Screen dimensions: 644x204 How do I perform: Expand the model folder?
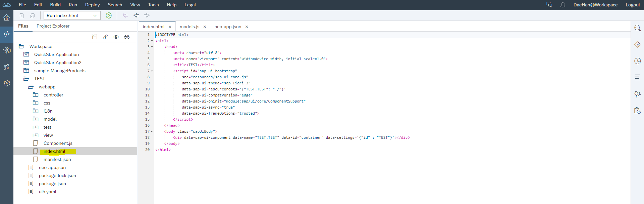36,119
